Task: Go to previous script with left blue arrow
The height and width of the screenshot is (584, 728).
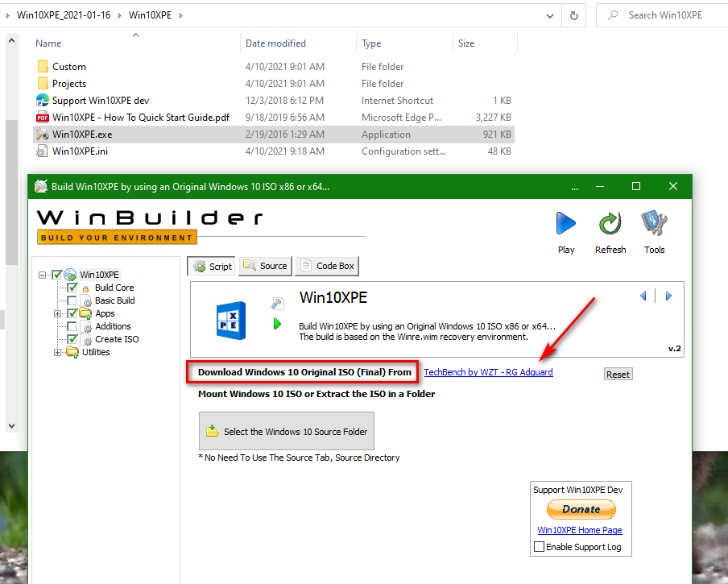Action: 643,296
